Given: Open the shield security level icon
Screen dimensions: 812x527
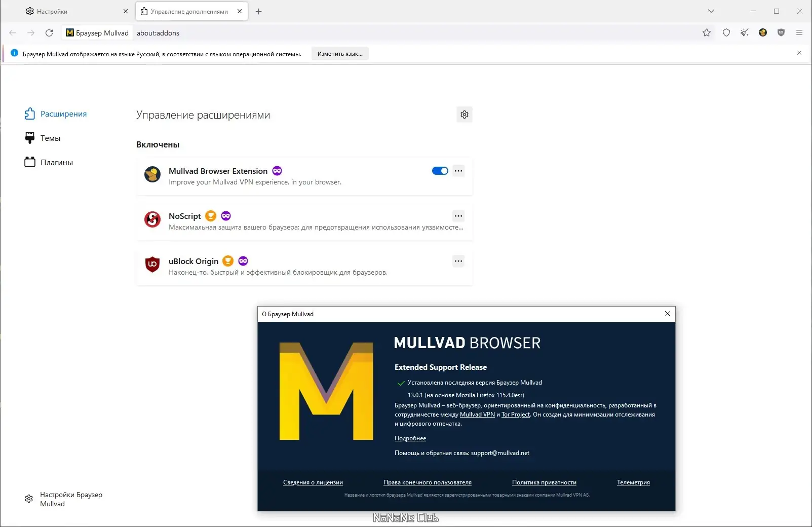Looking at the screenshot, I should 726,33.
